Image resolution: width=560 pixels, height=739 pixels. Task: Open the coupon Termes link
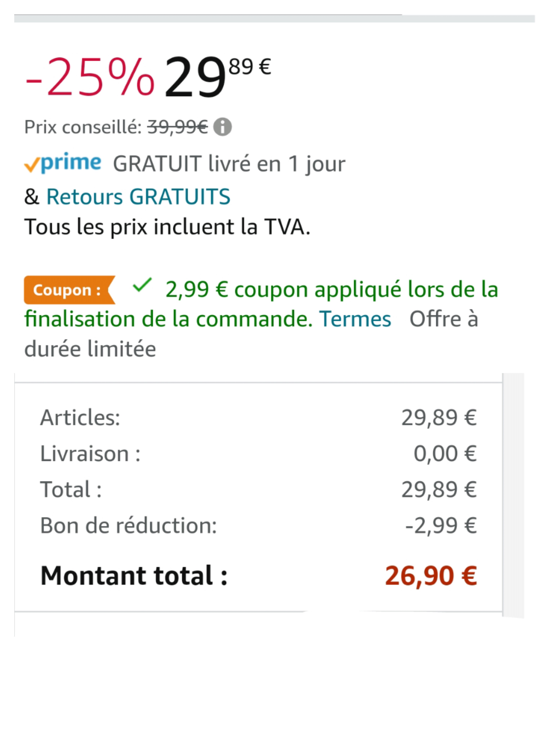coord(355,319)
